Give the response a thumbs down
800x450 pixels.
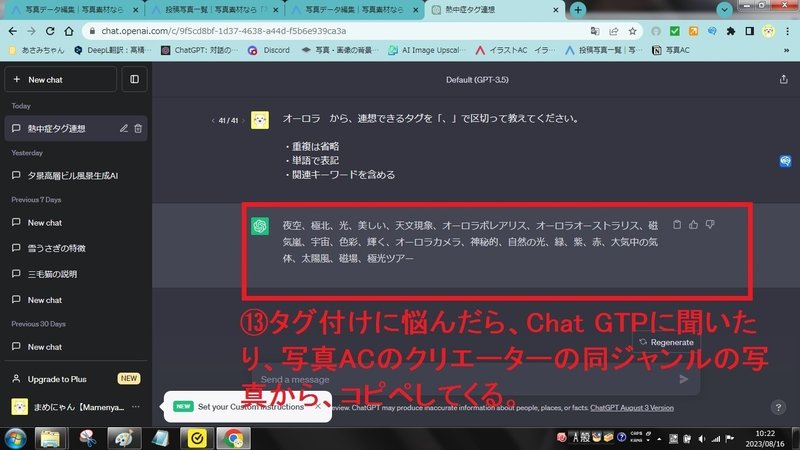pyautogui.click(x=710, y=224)
